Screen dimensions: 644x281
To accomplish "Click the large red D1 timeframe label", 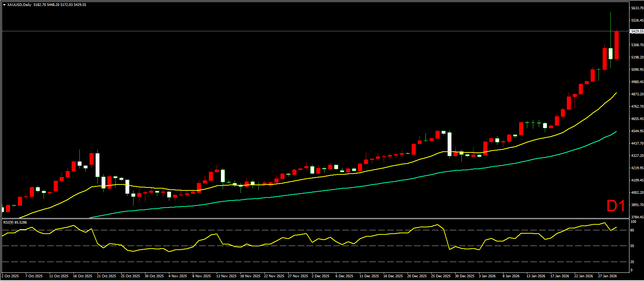I will tap(616, 206).
